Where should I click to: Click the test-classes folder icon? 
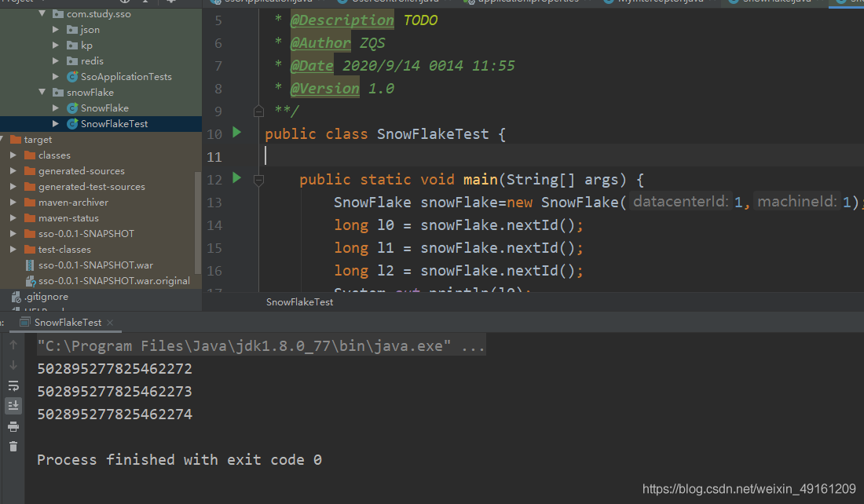coord(30,250)
